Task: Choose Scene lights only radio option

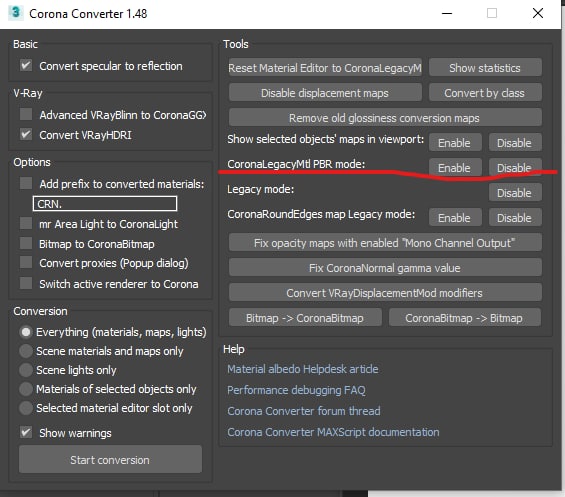Action: pos(26,370)
